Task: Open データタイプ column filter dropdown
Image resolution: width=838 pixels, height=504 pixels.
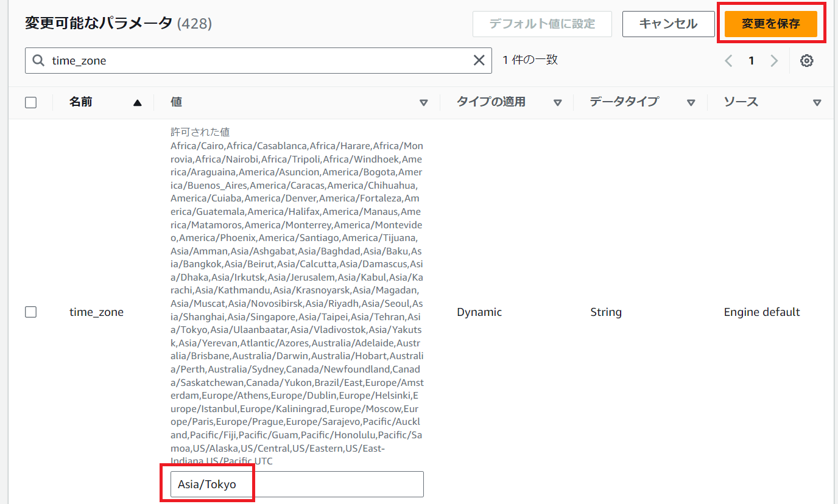Action: click(691, 103)
